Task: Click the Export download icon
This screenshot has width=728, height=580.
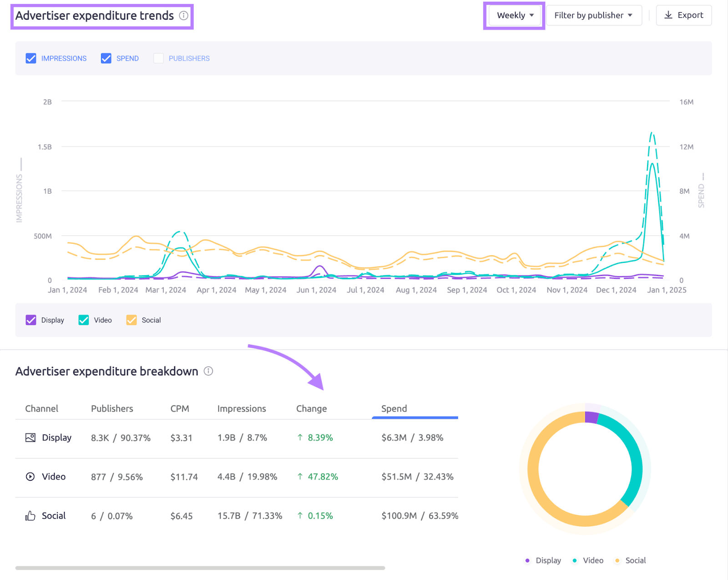Action: [668, 15]
